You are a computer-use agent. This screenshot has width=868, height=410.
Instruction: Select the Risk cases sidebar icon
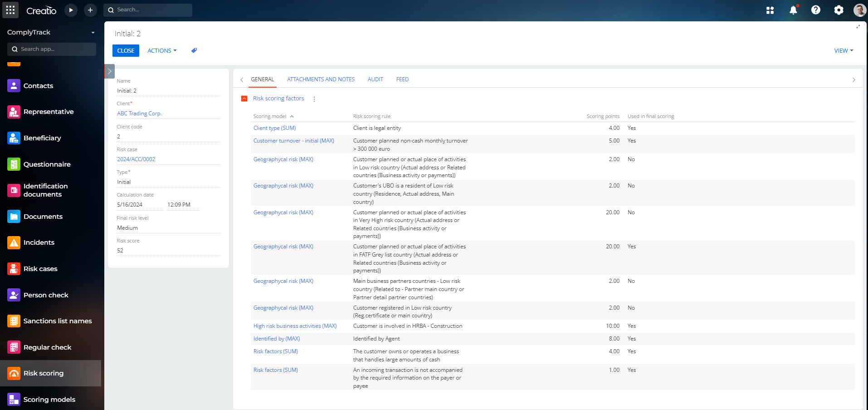click(40, 268)
